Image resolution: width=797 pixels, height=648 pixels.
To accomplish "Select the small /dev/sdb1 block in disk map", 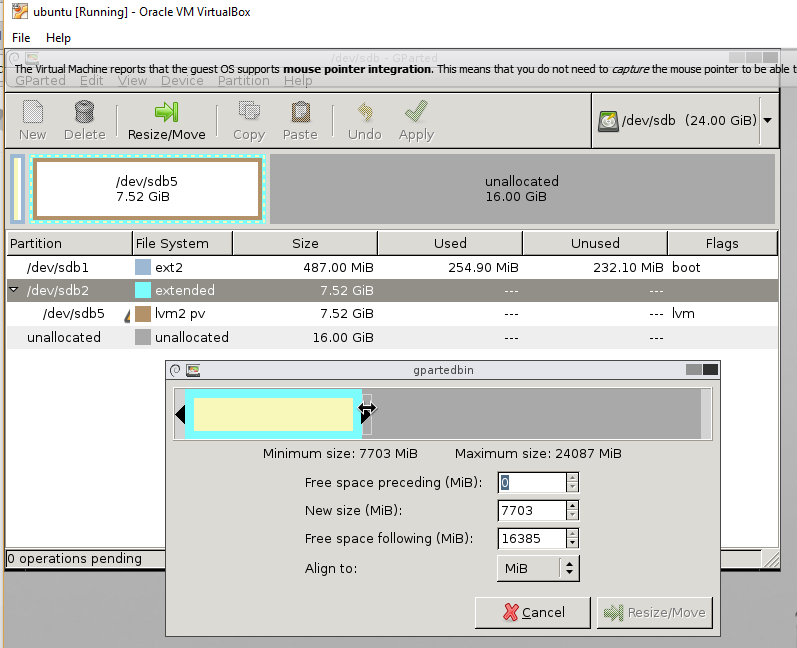I will (x=17, y=189).
